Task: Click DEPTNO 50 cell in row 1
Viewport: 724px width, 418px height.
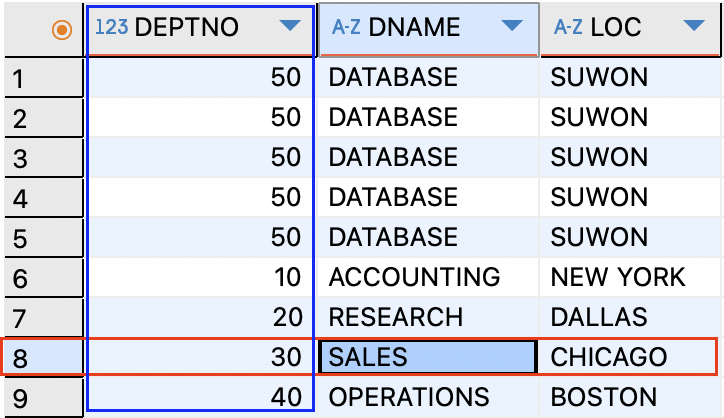Action: coord(200,77)
